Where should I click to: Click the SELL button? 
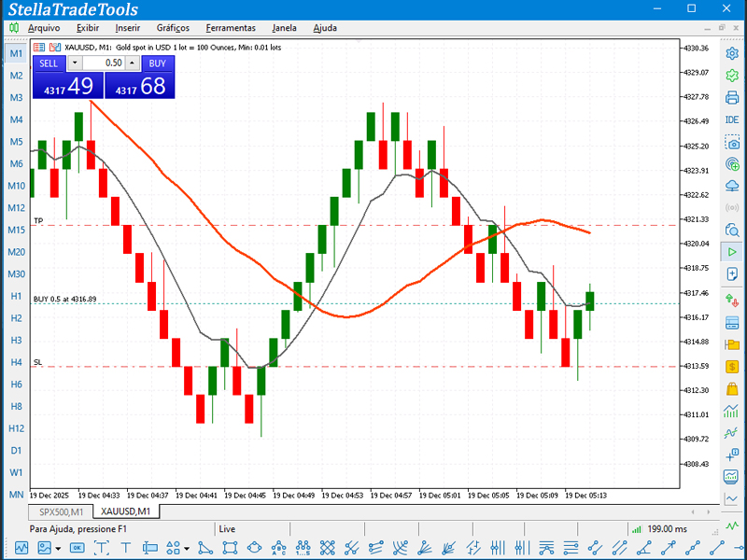coord(49,63)
